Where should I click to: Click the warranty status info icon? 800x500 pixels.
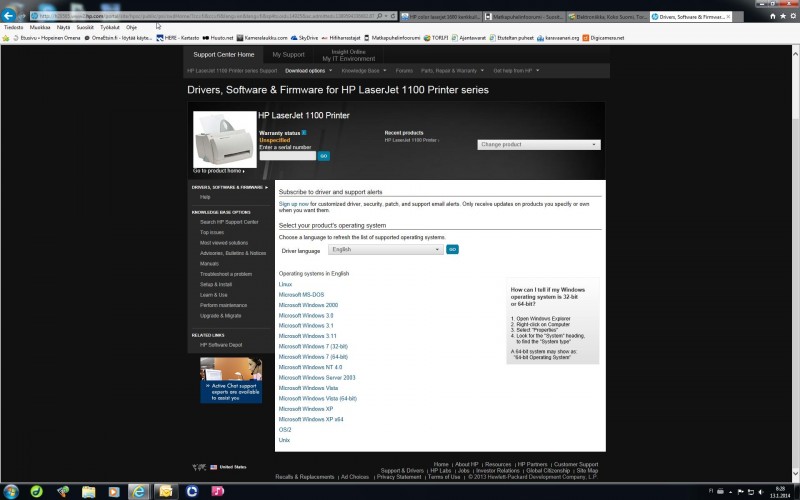[x=304, y=132]
